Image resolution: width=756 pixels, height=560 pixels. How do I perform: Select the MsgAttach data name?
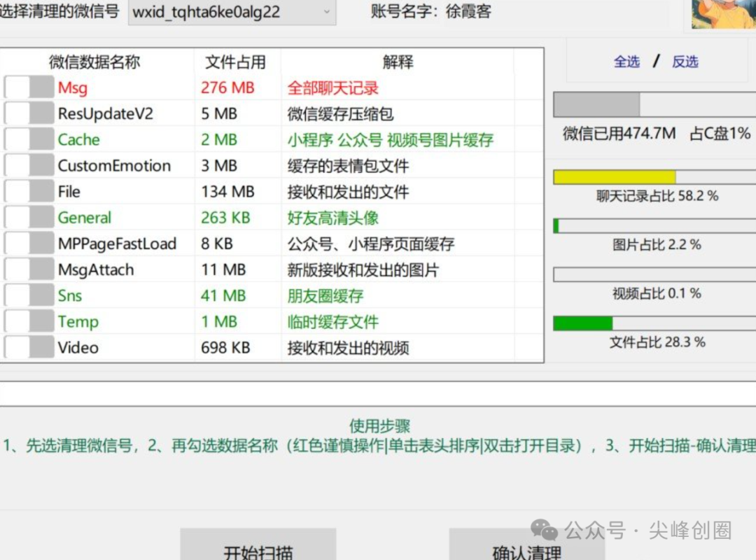(96, 270)
